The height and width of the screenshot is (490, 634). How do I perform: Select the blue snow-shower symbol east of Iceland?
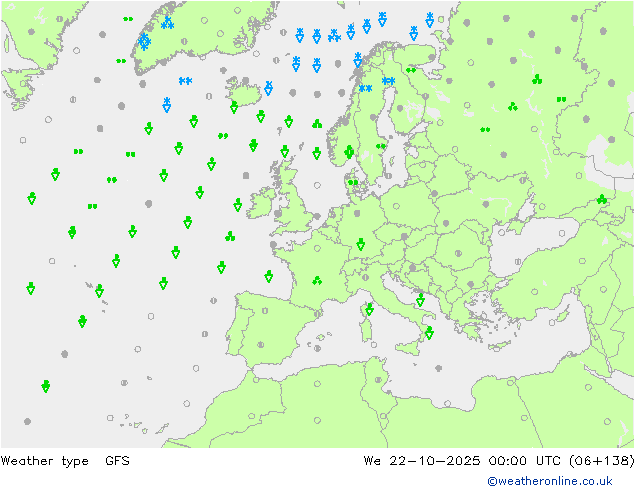pos(268,88)
